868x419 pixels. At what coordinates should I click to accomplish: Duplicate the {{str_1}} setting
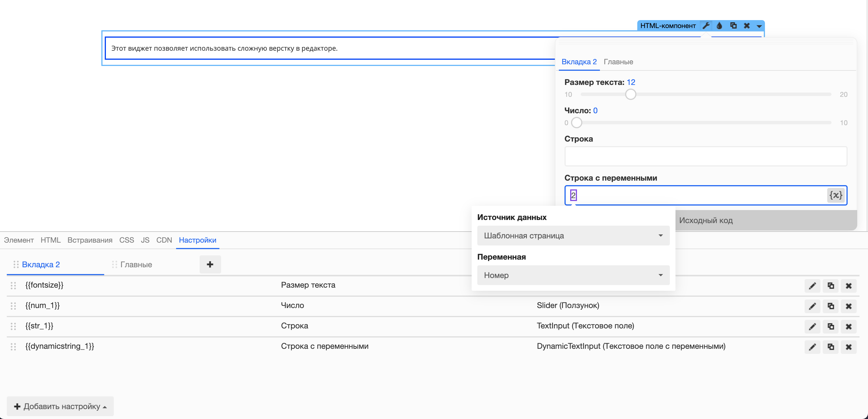point(831,326)
